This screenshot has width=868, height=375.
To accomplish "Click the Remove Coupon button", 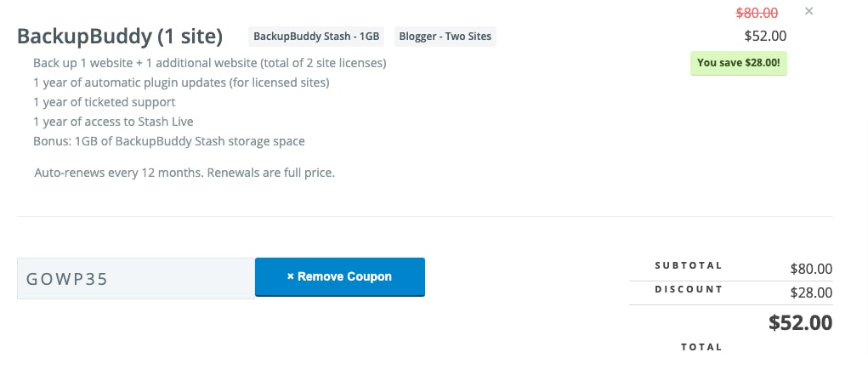I will (x=340, y=277).
